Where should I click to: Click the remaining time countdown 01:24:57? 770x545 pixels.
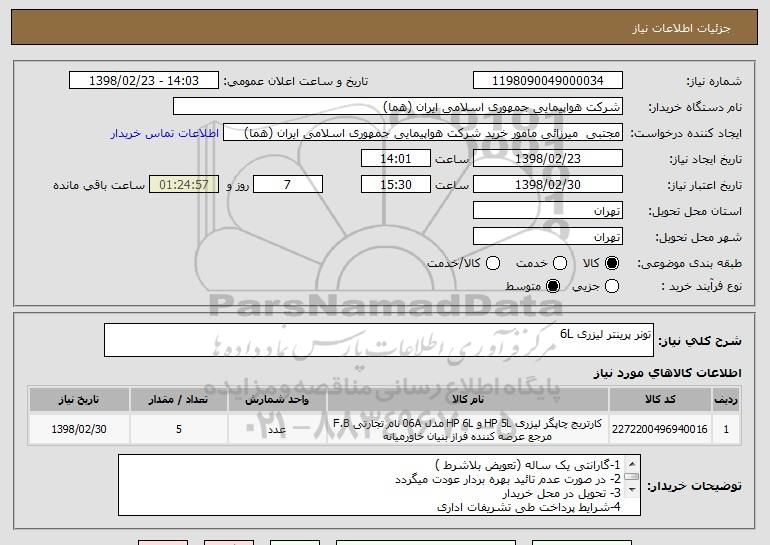pyautogui.click(x=184, y=185)
